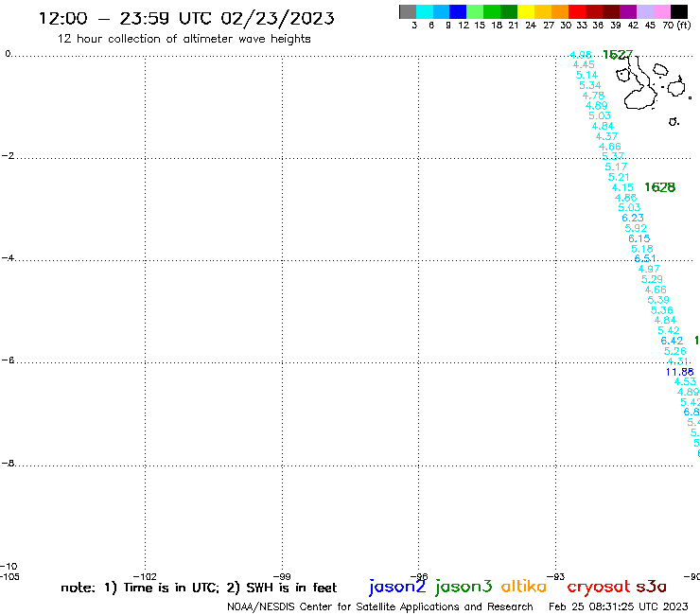700x615 pixels.
Task: Click the -102 longitude axis label
Action: [145, 576]
